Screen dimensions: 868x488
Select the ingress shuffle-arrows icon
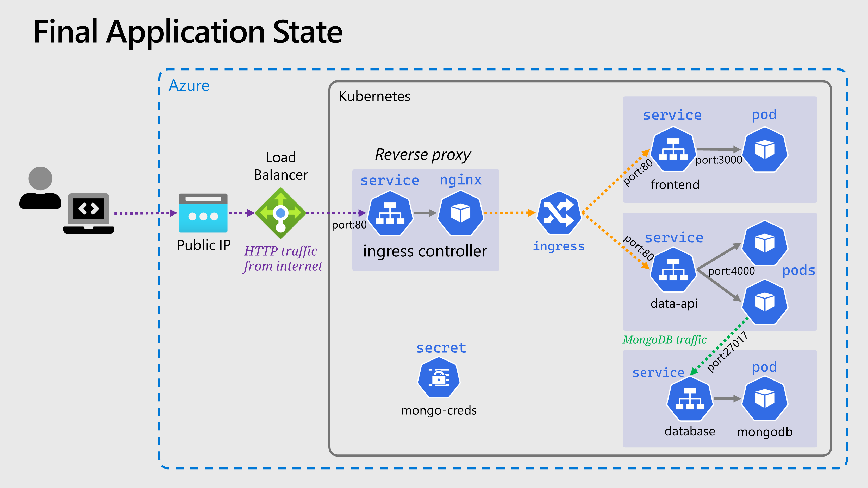coord(559,213)
